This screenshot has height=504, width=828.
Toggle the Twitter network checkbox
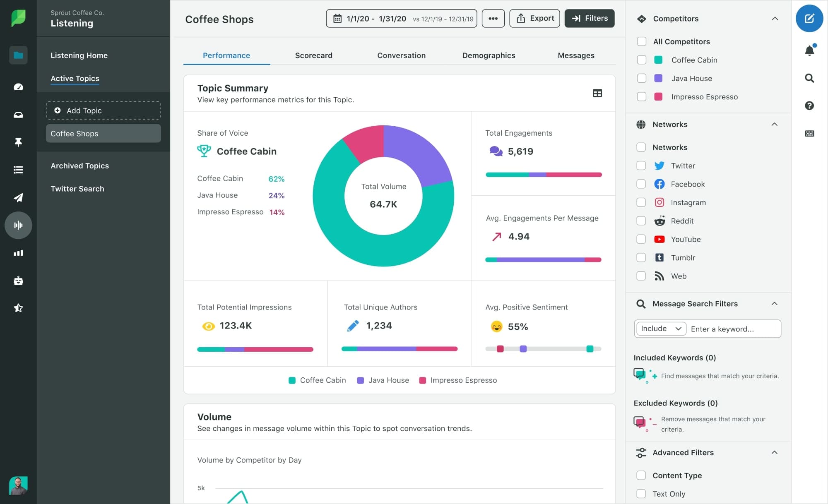(640, 166)
